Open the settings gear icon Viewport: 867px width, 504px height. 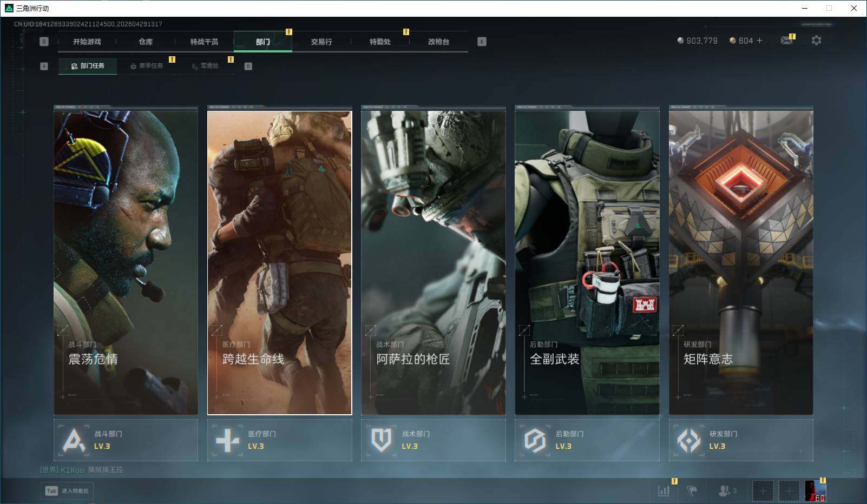(x=816, y=41)
